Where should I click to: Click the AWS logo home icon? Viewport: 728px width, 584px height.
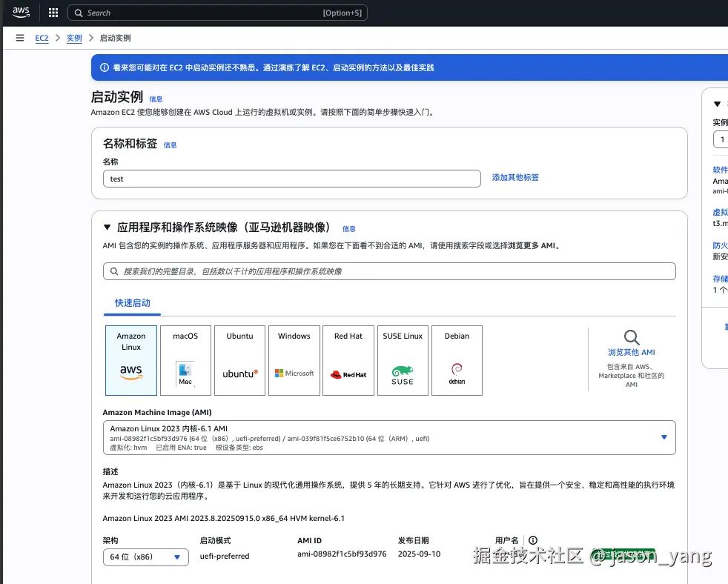[21, 13]
